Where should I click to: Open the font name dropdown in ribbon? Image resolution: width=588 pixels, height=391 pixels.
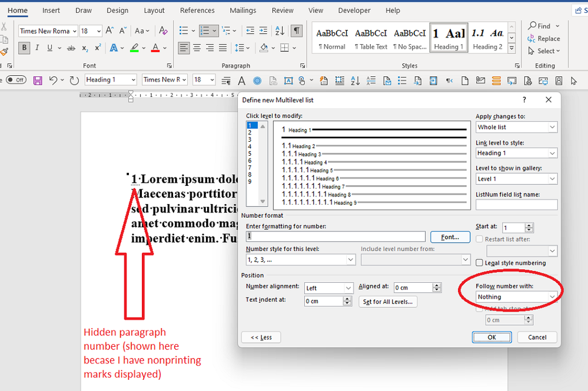75,31
